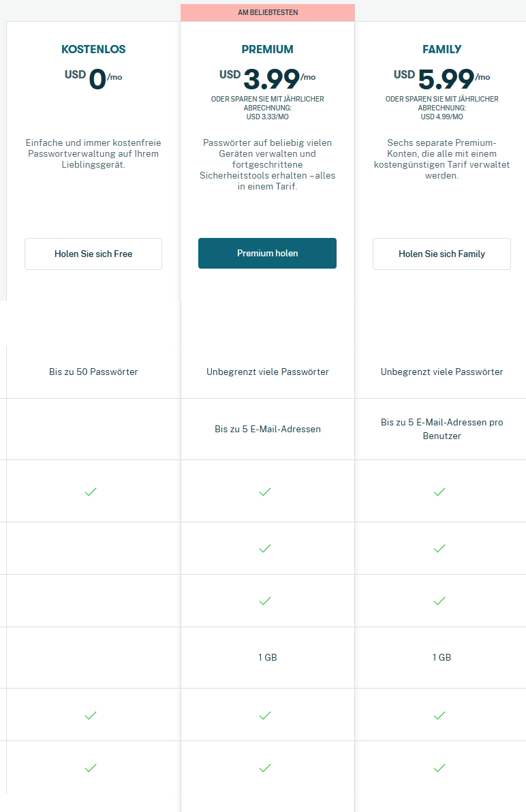Click the "1 GB" cell in Family column

[x=442, y=657]
